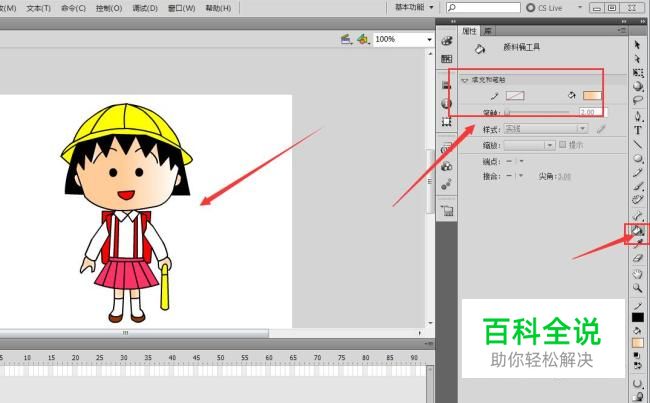Click the fill color swatch in properties
650x403 pixels.
point(592,96)
